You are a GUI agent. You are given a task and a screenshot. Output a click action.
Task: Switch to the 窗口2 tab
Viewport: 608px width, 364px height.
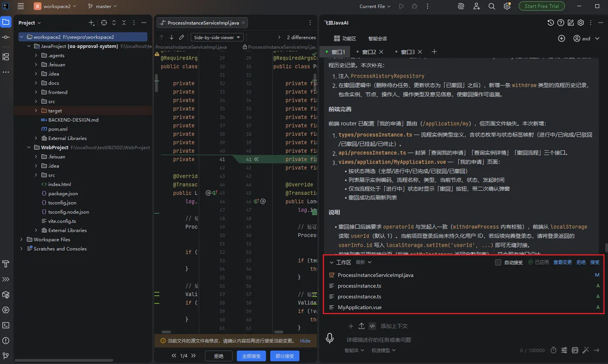tap(369, 52)
